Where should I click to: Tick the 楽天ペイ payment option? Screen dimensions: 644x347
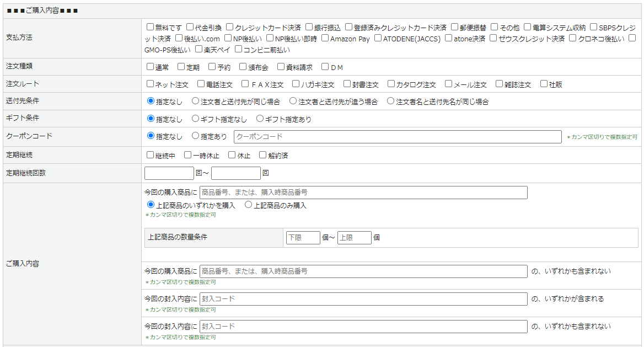click(x=199, y=50)
